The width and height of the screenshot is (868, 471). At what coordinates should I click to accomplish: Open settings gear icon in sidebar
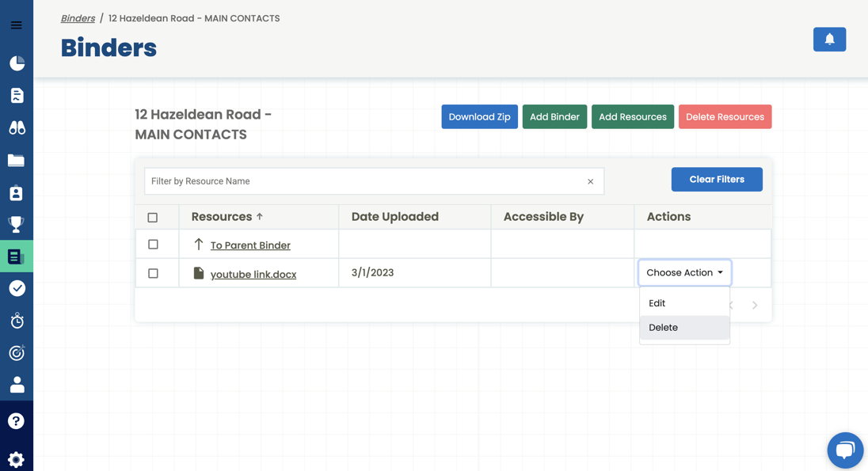17,459
